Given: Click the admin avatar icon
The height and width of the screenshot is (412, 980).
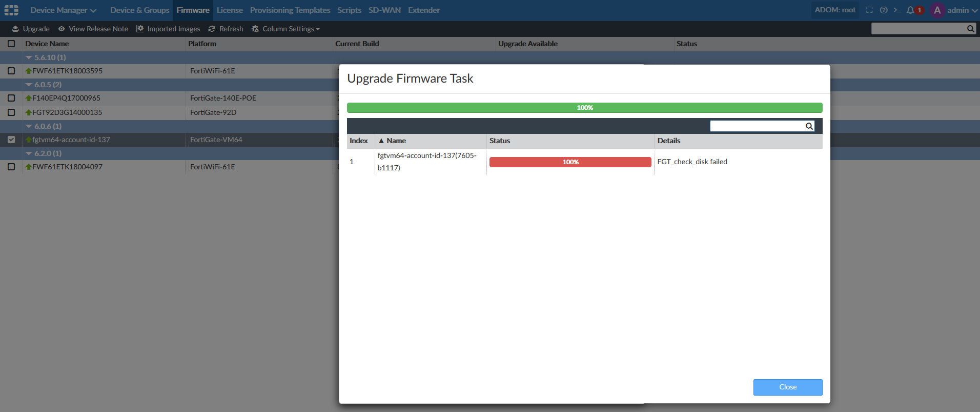Looking at the screenshot, I should click(x=937, y=10).
